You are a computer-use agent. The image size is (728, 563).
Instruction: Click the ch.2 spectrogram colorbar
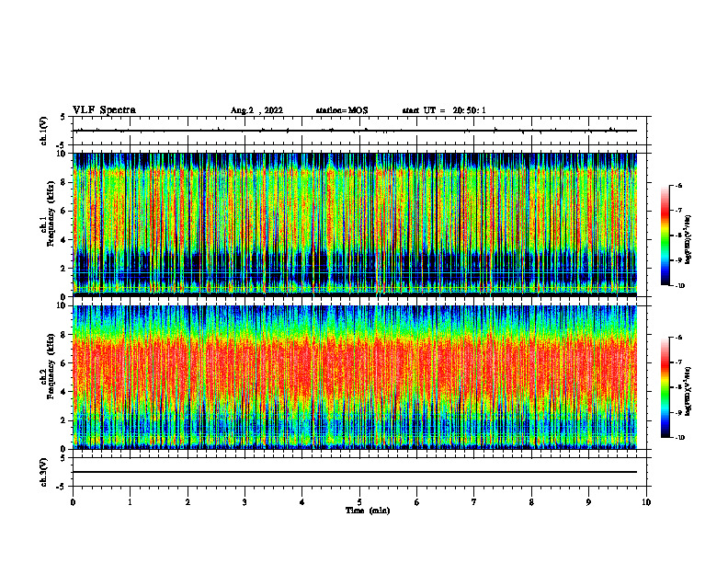[665, 387]
